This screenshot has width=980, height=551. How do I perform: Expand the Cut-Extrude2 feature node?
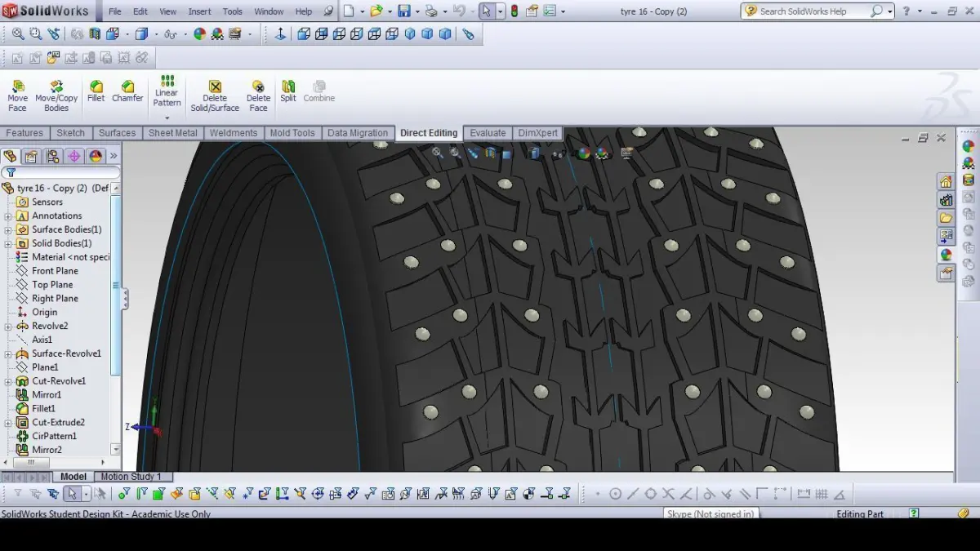tap(8, 423)
